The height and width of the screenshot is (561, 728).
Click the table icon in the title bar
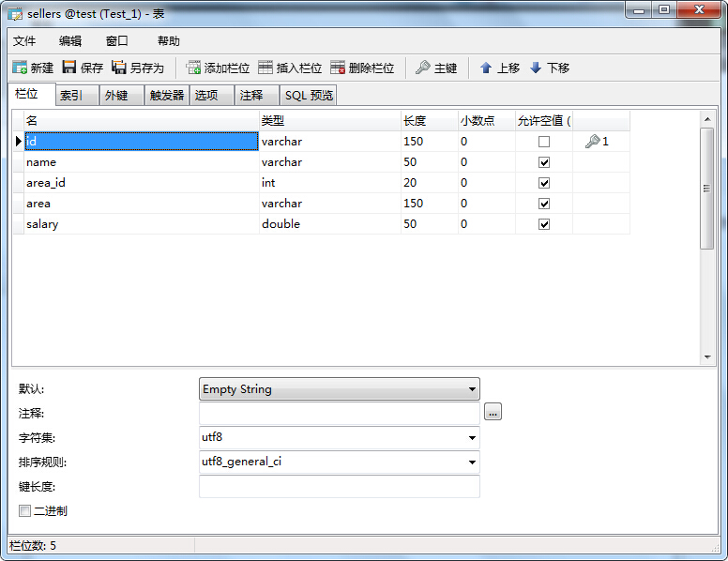pyautogui.click(x=15, y=14)
